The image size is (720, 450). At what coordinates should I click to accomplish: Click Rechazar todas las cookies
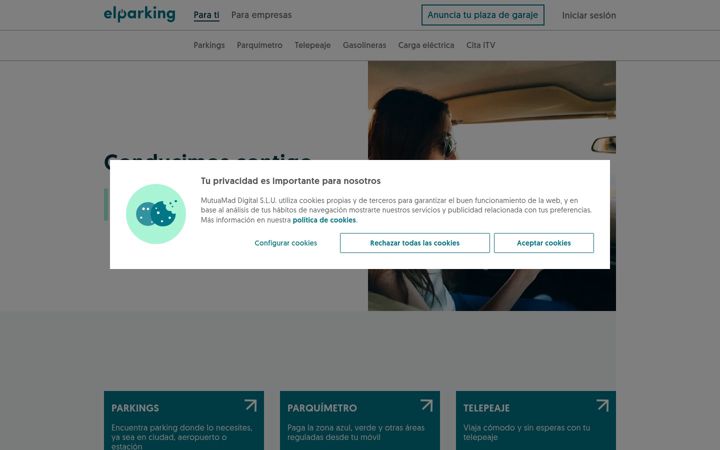(415, 243)
